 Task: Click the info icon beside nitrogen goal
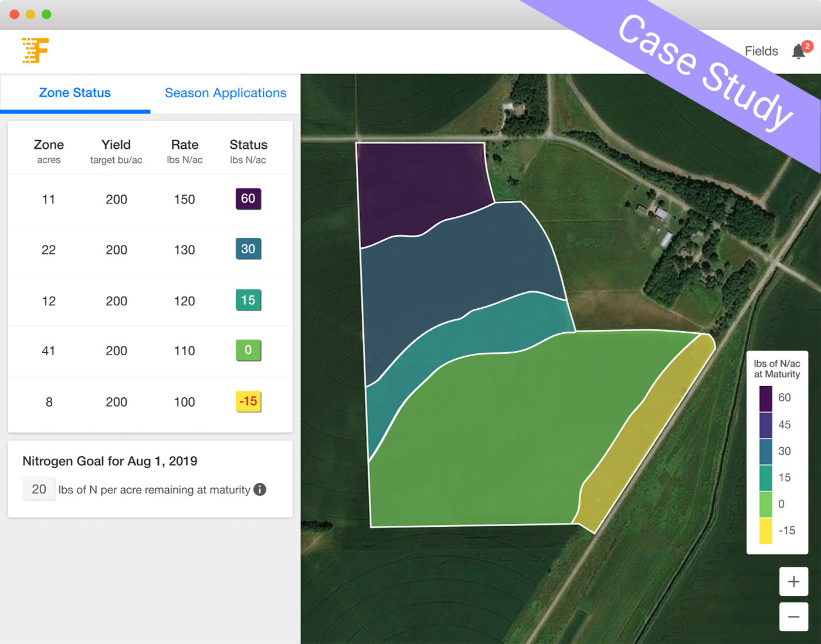[x=260, y=489]
